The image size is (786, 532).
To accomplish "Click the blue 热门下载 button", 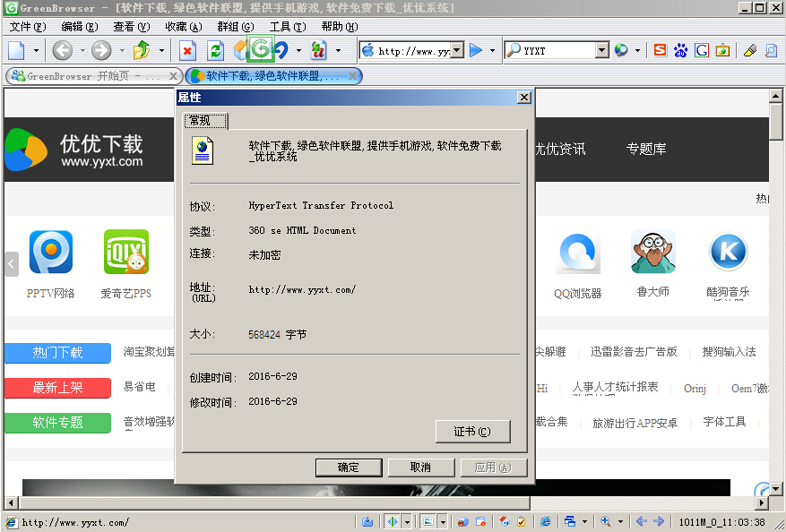I will (x=57, y=353).
